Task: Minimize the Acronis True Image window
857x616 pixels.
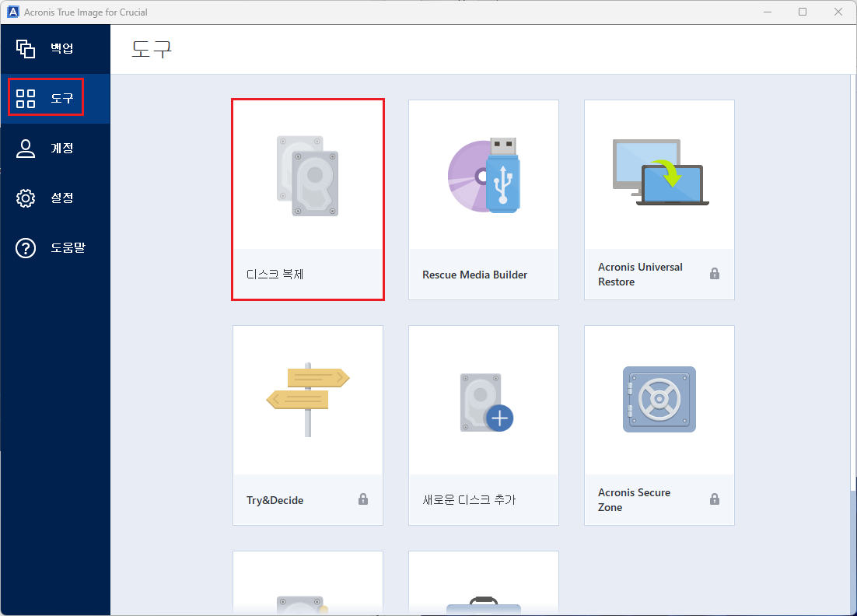Action: [768, 12]
